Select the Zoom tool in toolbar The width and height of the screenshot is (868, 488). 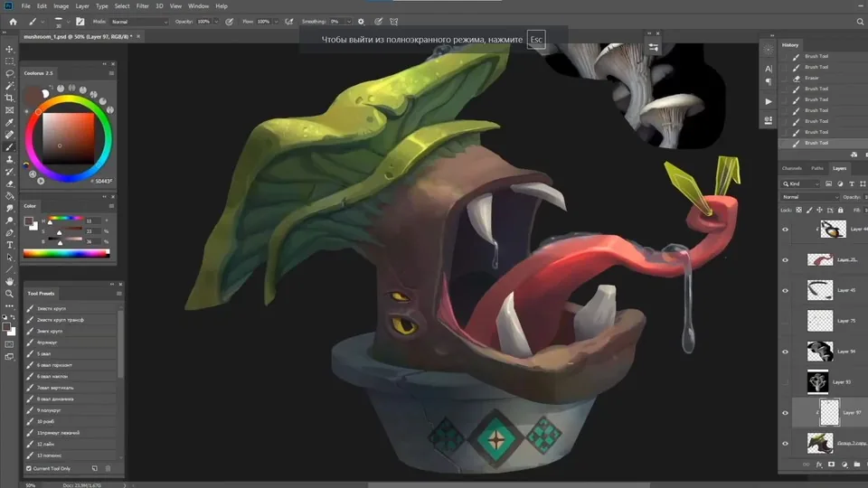[9, 294]
